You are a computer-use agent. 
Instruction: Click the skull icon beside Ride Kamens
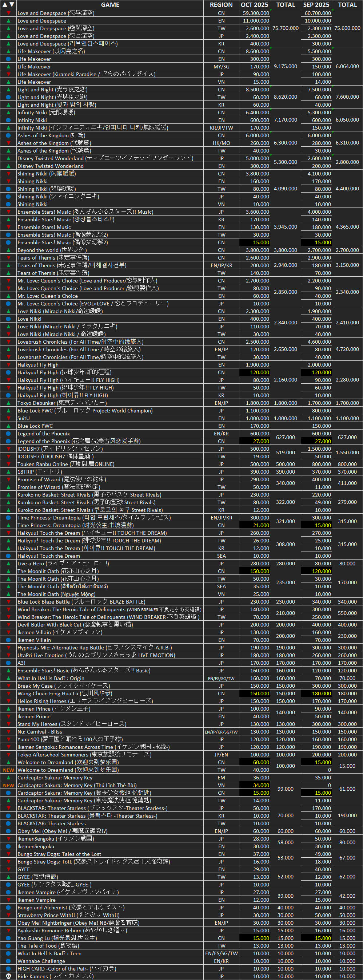click(8, 976)
